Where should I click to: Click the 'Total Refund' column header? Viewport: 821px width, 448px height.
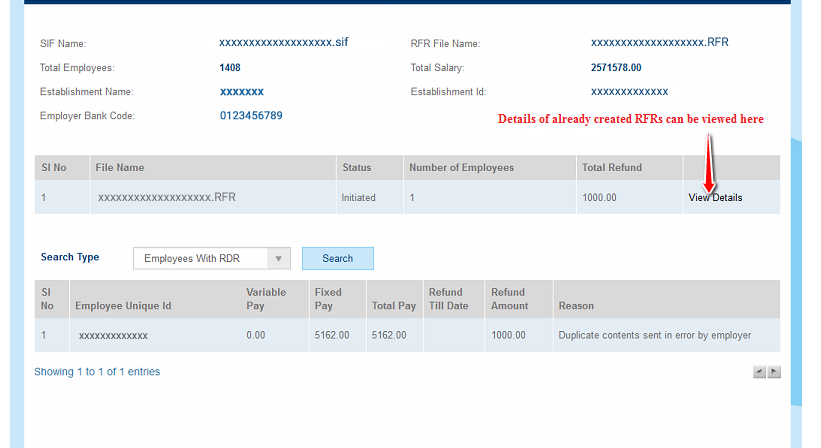(x=612, y=168)
